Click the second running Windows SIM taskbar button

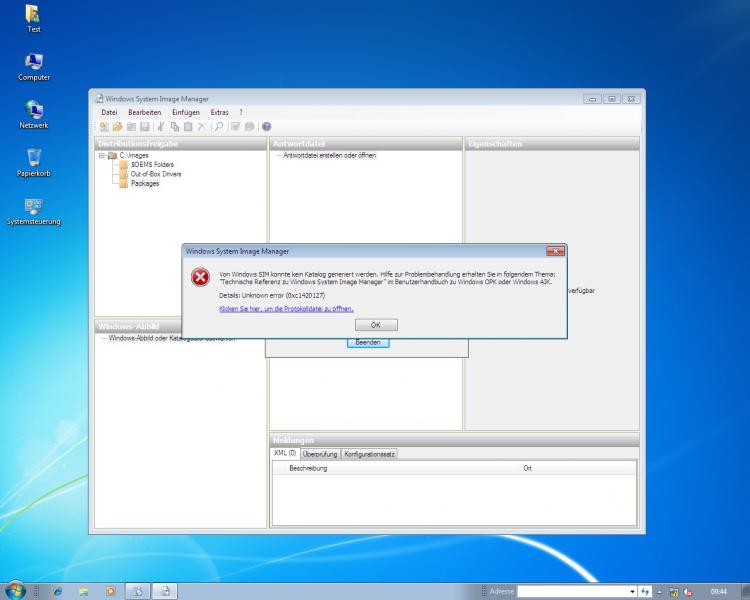[165, 591]
